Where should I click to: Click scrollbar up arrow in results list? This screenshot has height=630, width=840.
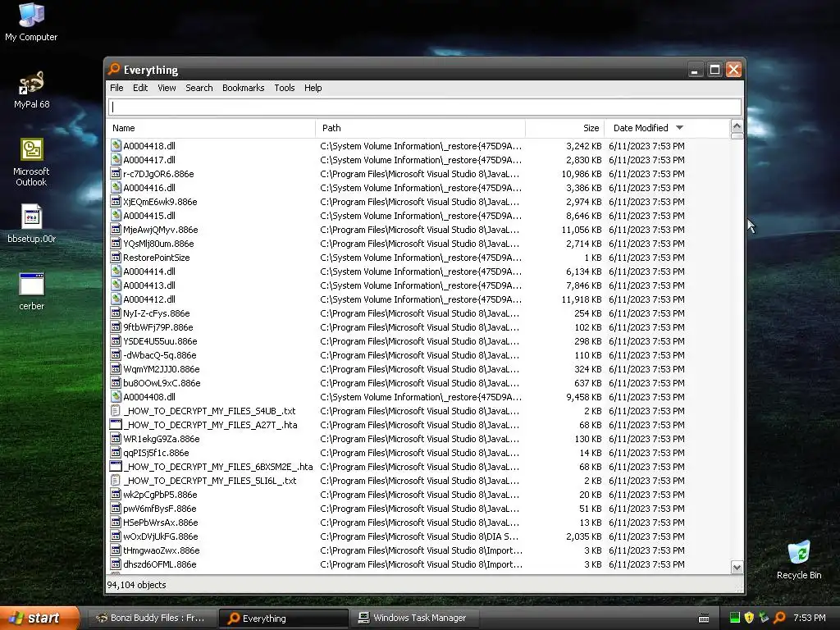[x=737, y=126]
